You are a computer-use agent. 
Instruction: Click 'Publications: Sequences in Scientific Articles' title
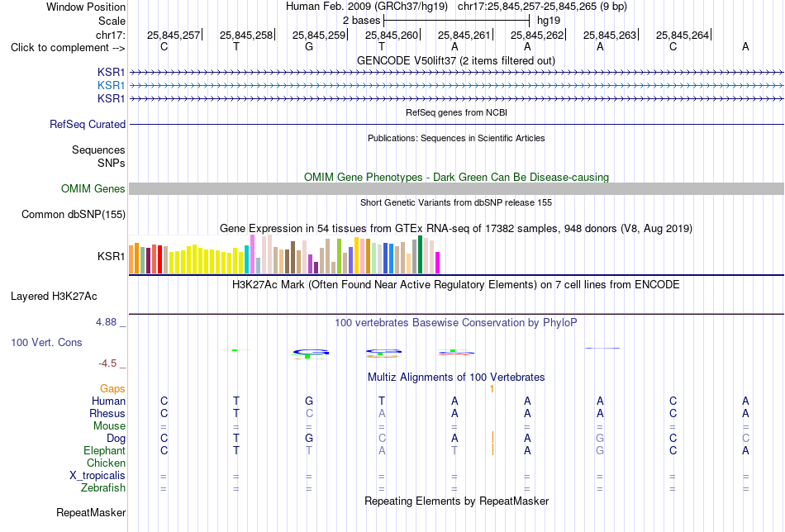[456, 138]
